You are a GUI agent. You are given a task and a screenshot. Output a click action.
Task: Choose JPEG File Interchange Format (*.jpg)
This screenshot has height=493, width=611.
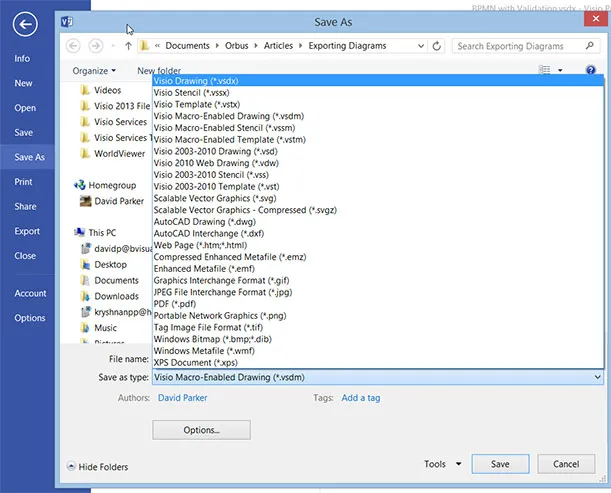(378, 292)
